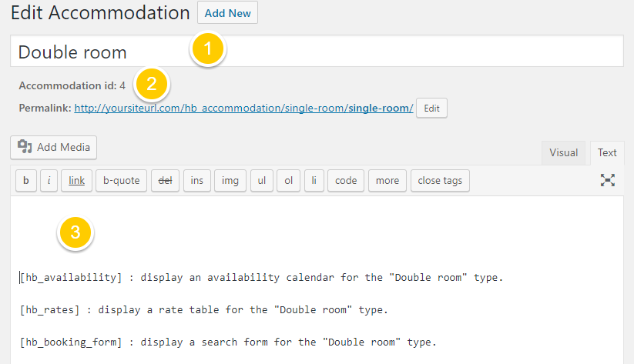Insert a blockquote with b-quote button

click(x=122, y=181)
